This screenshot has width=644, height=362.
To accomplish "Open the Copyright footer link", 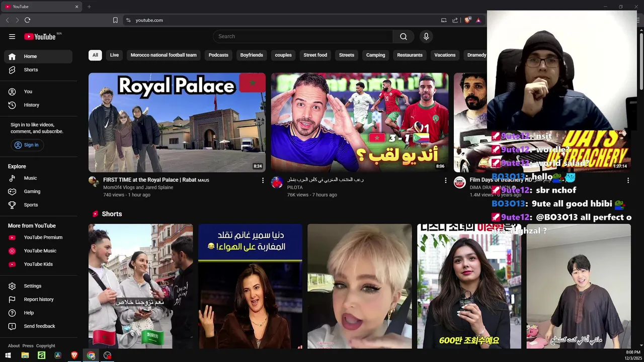I will (x=46, y=345).
